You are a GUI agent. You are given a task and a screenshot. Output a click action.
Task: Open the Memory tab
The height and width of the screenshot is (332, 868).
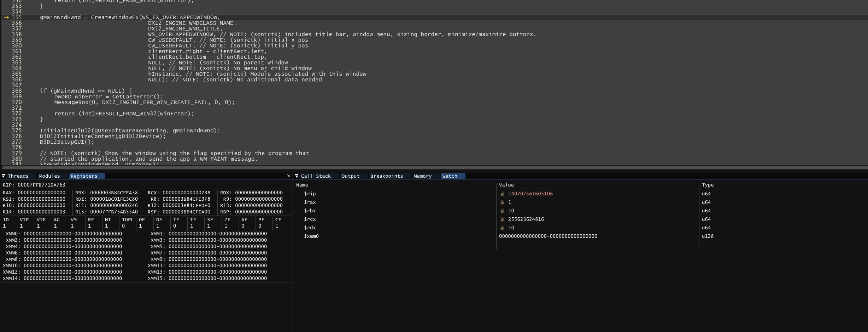423,176
